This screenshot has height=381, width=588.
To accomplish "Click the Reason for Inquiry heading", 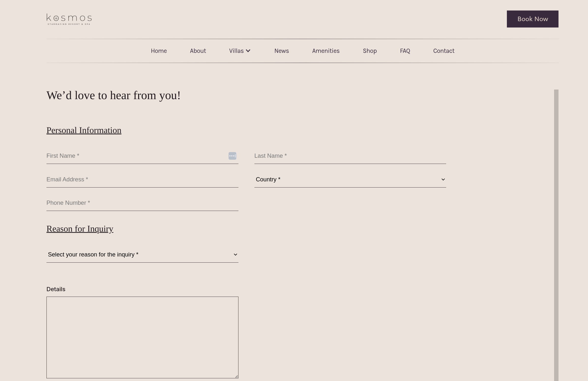I will 80,229.
